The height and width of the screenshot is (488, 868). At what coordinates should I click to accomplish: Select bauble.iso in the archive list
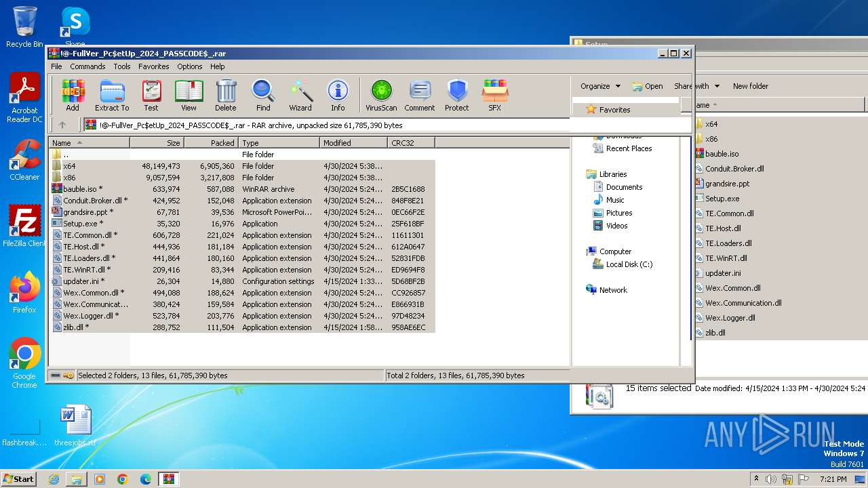(x=243, y=189)
